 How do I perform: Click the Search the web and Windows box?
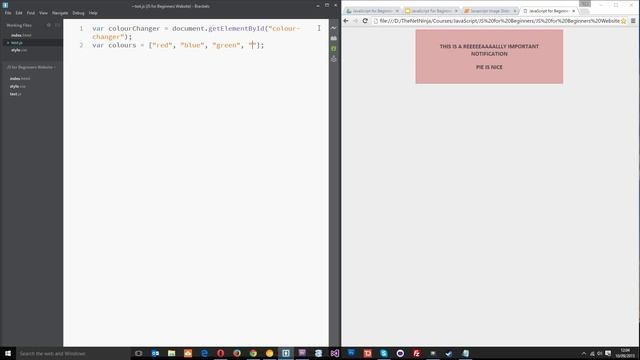(73, 353)
